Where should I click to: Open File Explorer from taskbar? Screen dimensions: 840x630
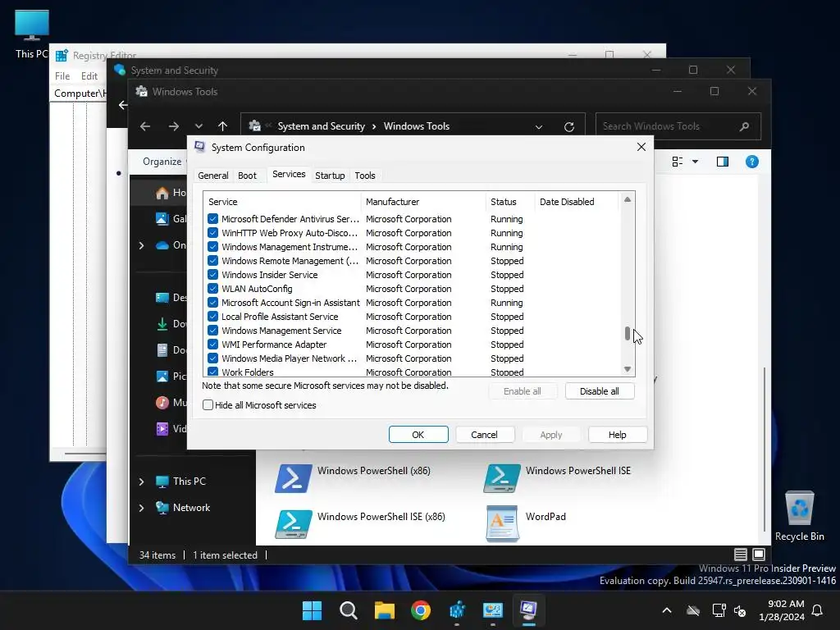384,610
